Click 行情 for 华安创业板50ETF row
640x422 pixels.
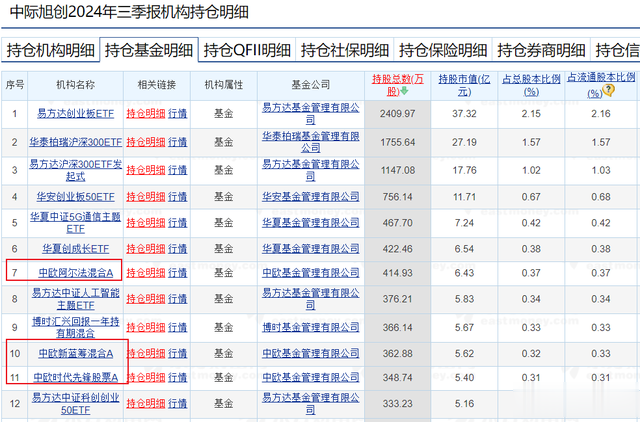click(x=178, y=197)
